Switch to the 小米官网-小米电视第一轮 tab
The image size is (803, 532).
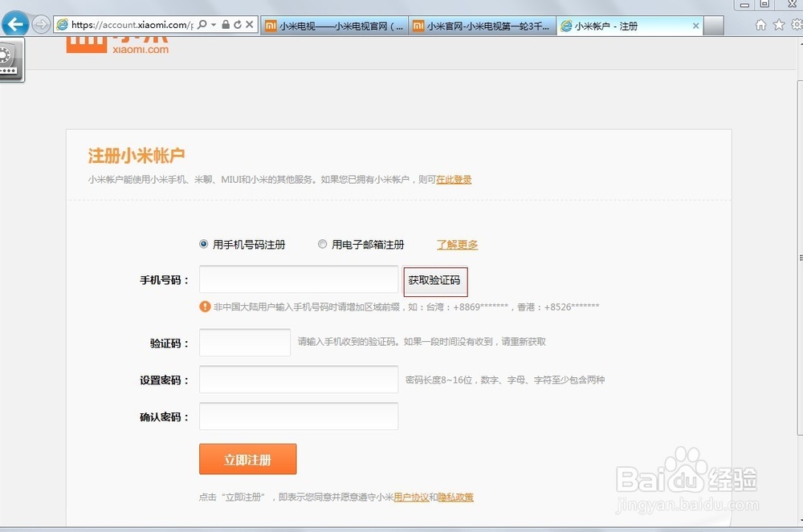[482, 26]
